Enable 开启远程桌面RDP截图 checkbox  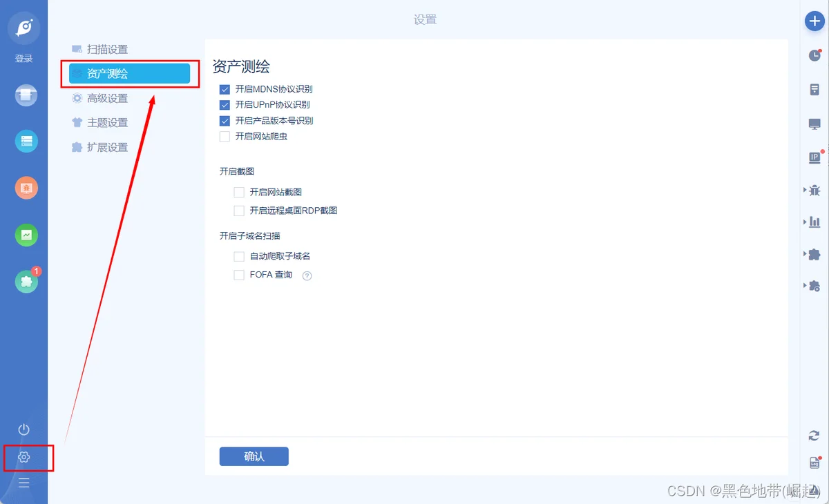(239, 211)
